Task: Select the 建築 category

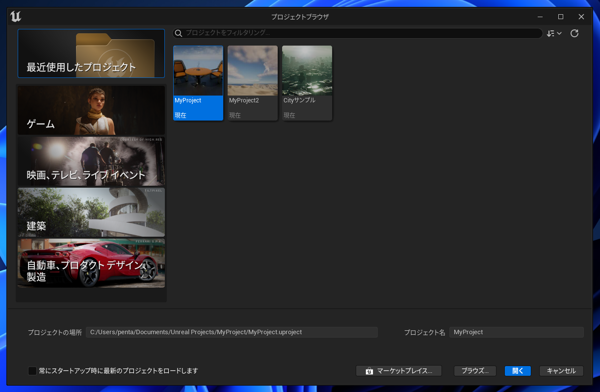Action: click(x=91, y=212)
